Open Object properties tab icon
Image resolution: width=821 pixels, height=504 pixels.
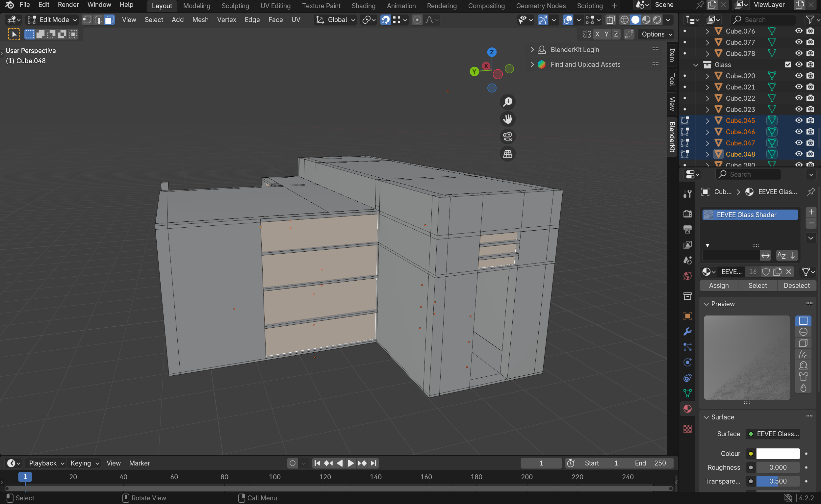(687, 316)
